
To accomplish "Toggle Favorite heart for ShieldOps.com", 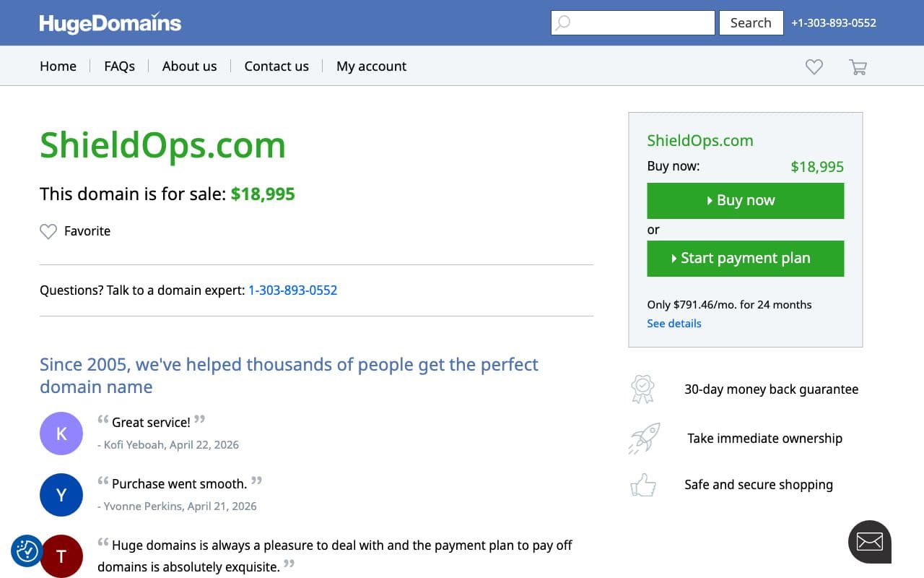I will pos(75,231).
